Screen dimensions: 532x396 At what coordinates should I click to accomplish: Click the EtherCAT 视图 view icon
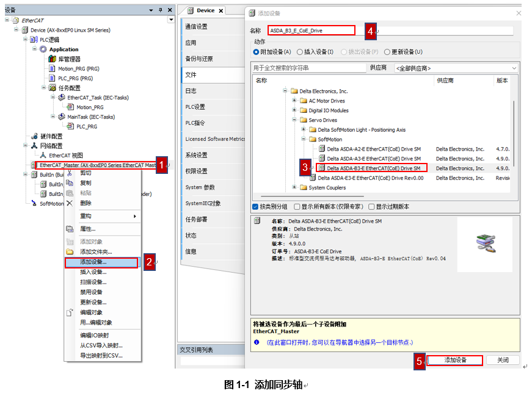[43, 155]
